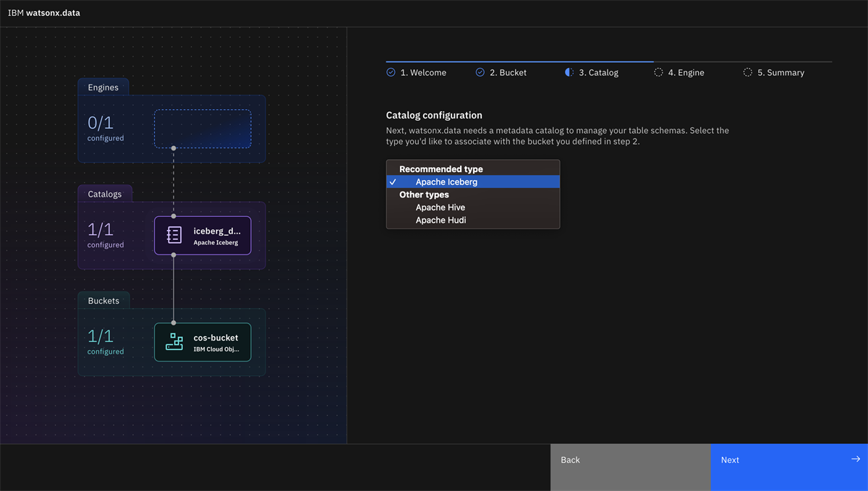Choose Apache Hudi catalog type
The width and height of the screenshot is (868, 491).
(473, 220)
